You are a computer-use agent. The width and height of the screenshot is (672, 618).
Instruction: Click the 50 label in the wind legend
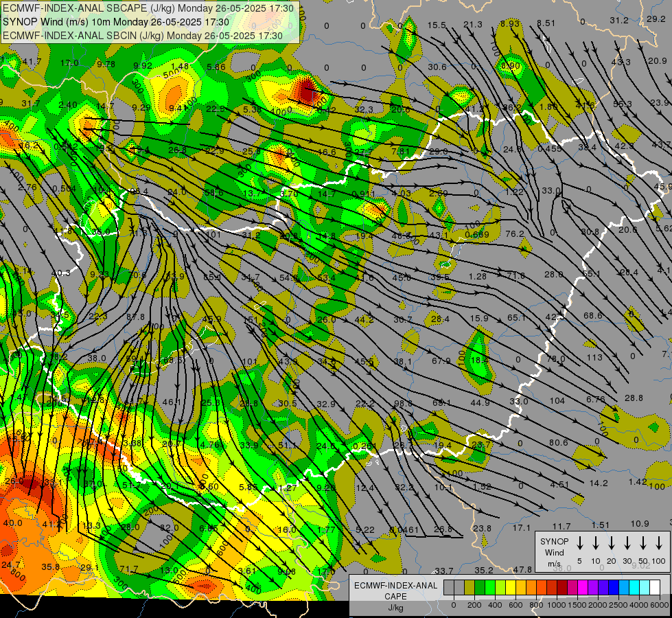[643, 561]
